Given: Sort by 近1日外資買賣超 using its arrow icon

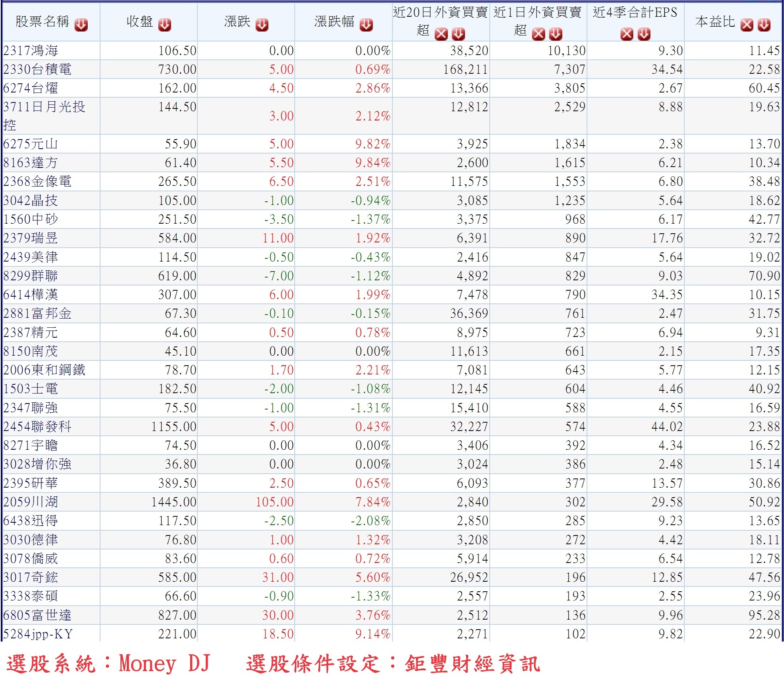Looking at the screenshot, I should tap(556, 34).
